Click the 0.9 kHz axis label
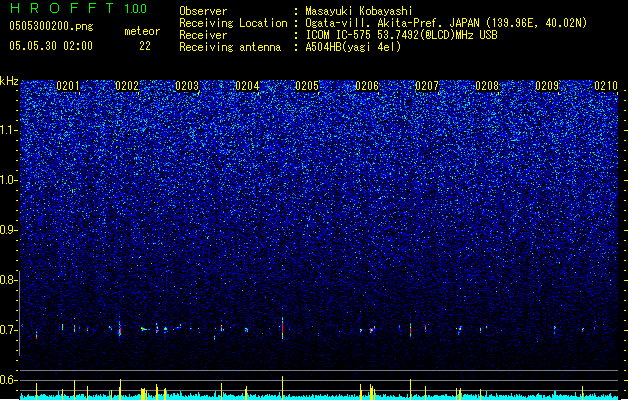 8,230
